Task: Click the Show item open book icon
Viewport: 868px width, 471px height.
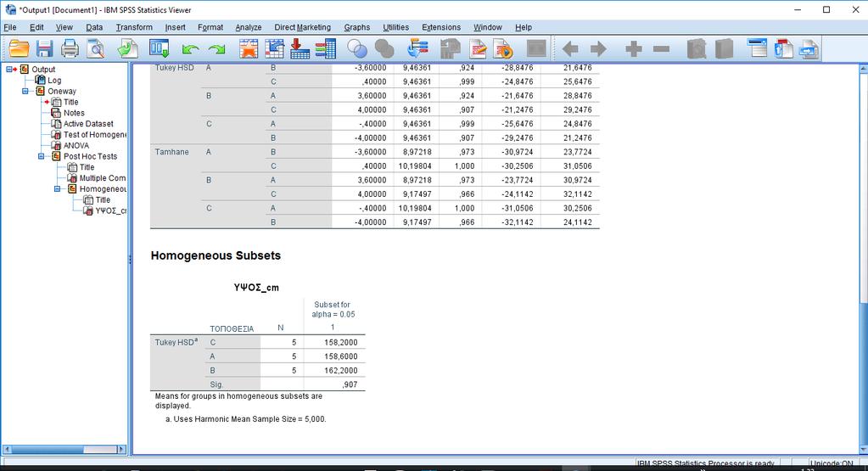Action: [697, 48]
